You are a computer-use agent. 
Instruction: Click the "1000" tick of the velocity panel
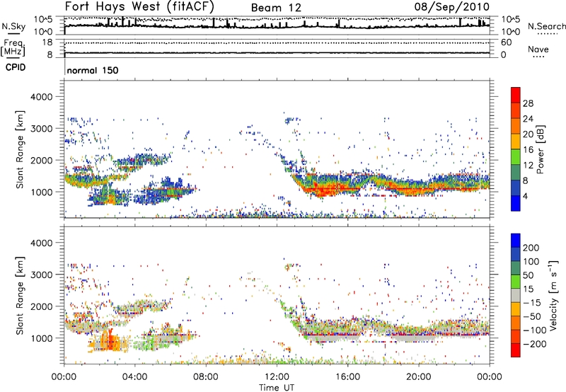[x=42, y=338]
